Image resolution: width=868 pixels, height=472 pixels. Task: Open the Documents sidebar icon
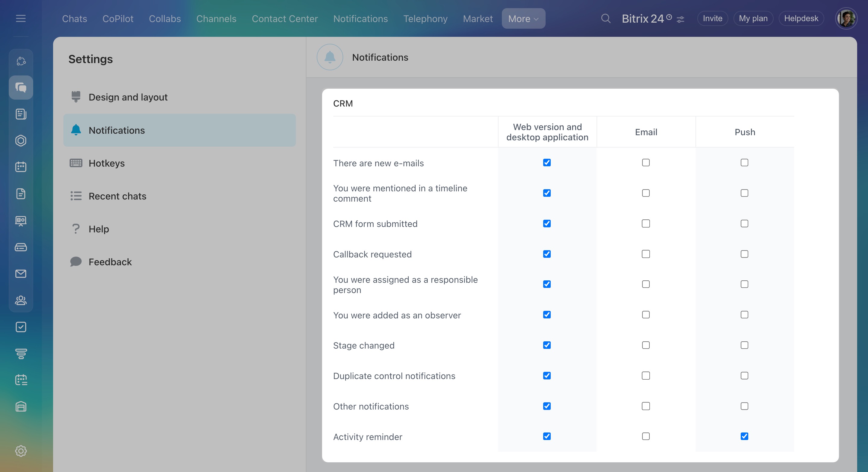21,194
